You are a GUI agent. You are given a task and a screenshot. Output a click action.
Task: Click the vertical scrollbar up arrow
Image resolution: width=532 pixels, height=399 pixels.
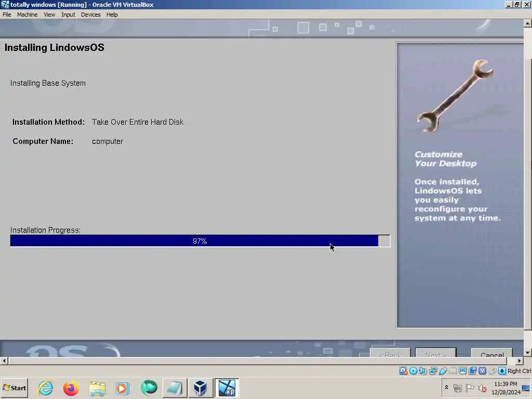[527, 23]
